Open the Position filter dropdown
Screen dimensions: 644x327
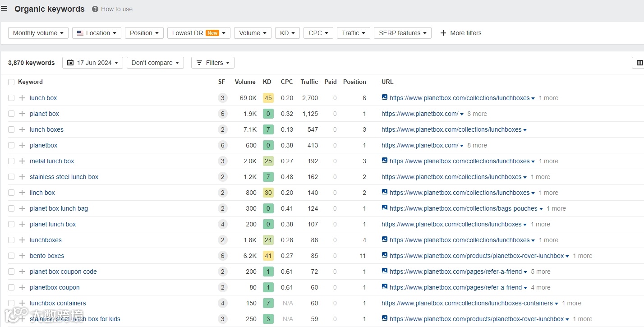pyautogui.click(x=144, y=33)
